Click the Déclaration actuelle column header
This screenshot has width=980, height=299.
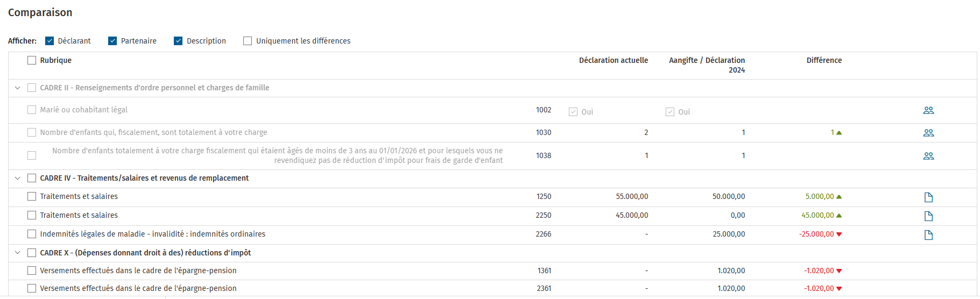tap(614, 60)
